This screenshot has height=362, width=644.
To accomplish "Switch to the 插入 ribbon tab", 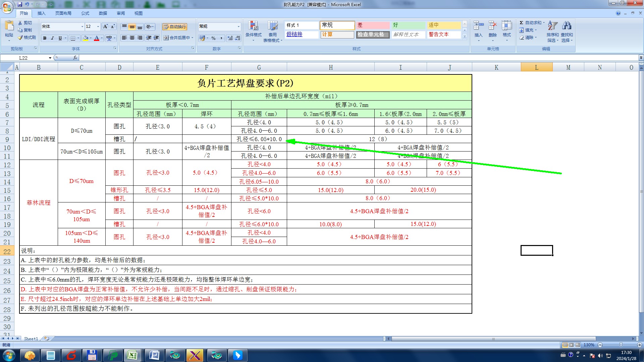I will coord(41,13).
